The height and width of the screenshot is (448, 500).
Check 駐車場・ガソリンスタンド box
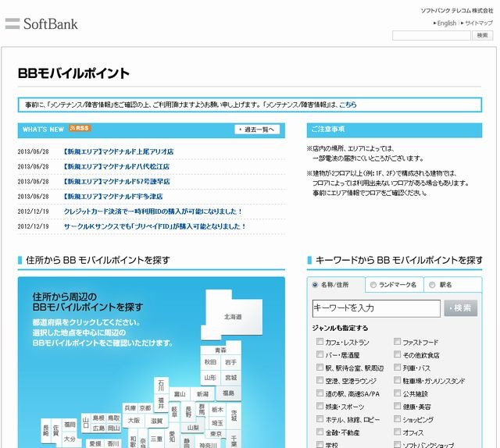[x=397, y=380]
